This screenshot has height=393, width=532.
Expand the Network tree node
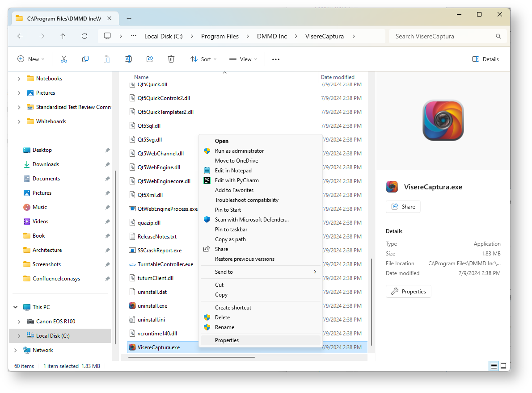pyautogui.click(x=17, y=350)
